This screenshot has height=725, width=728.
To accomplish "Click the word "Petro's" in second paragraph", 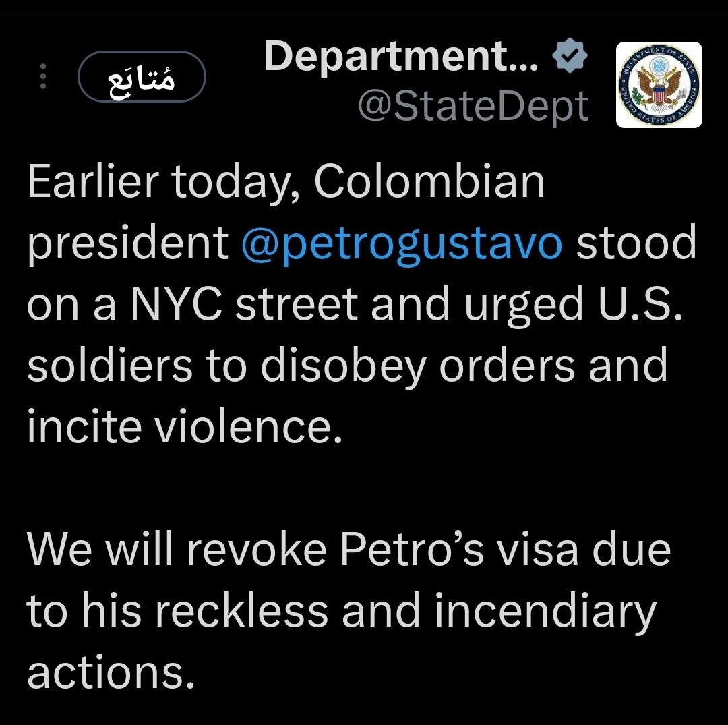I will click(412, 549).
